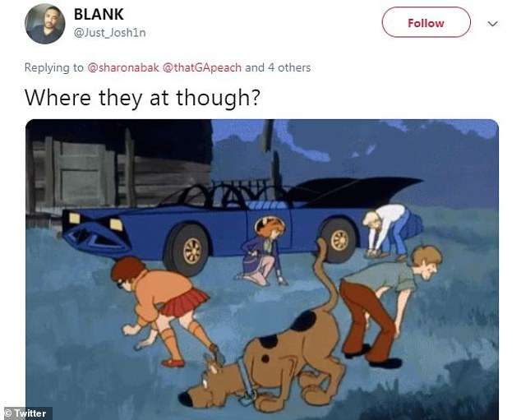Image resolution: width=521 pixels, height=420 pixels.
Task: Open the BLANK display name
Action: coord(99,14)
